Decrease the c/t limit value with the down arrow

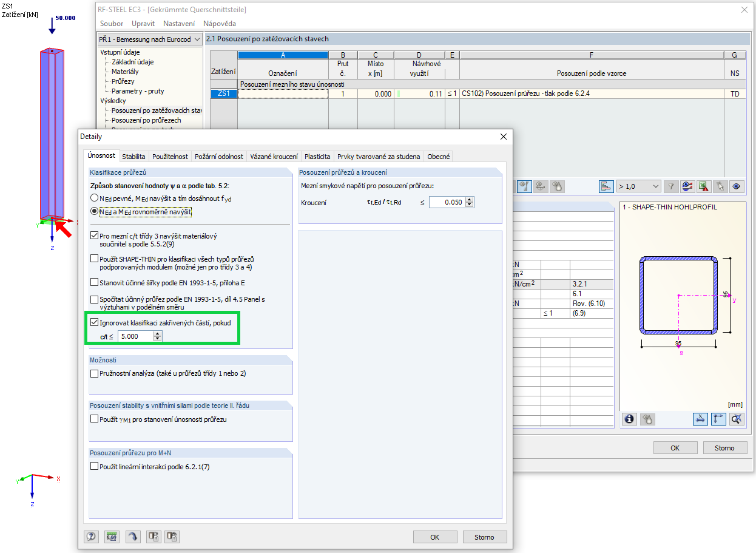point(158,339)
